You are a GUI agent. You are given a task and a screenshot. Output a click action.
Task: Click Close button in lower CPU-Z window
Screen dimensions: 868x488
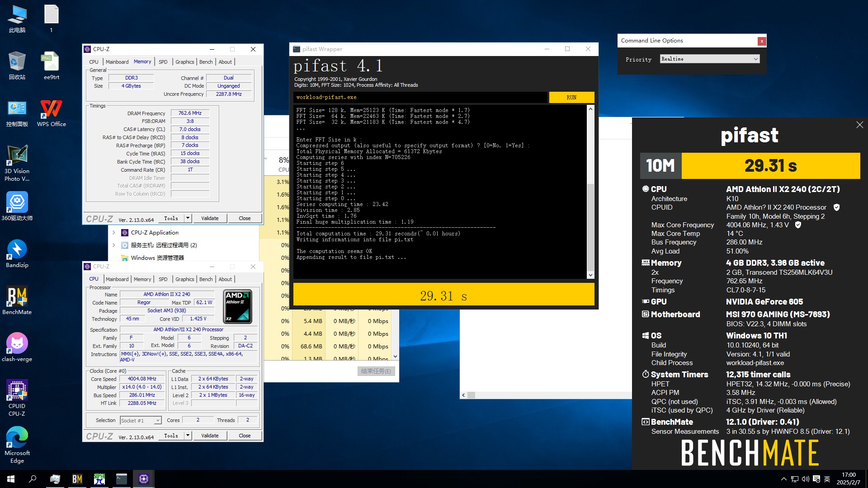click(x=245, y=436)
